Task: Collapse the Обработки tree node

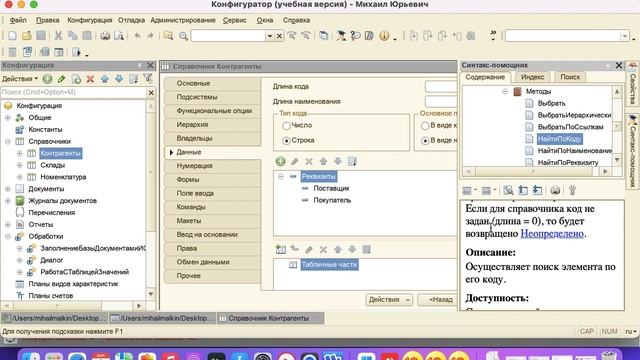Action: pos(8,236)
